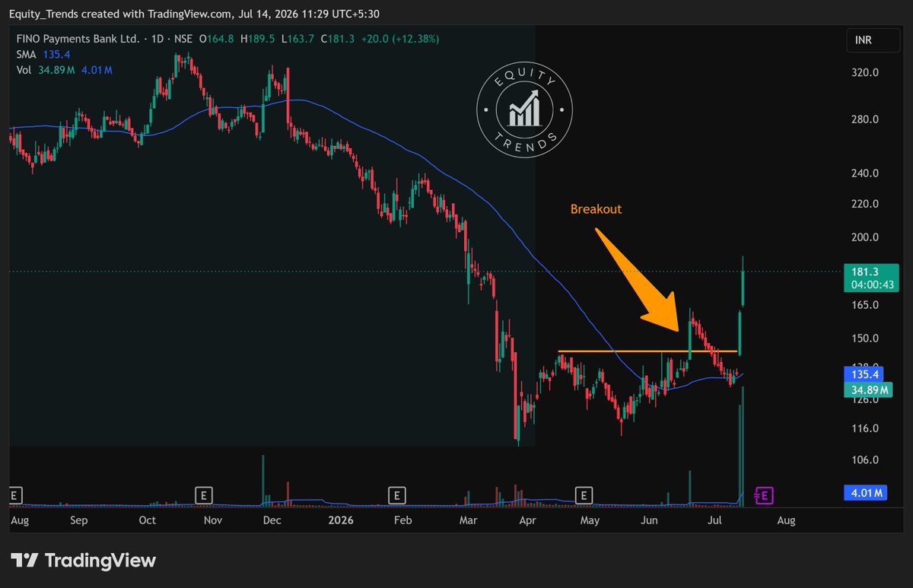Click the Dec label on time axis

coord(272,520)
